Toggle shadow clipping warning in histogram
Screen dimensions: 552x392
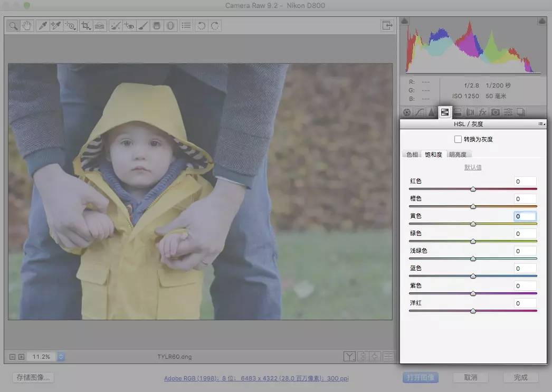pyautogui.click(x=404, y=21)
